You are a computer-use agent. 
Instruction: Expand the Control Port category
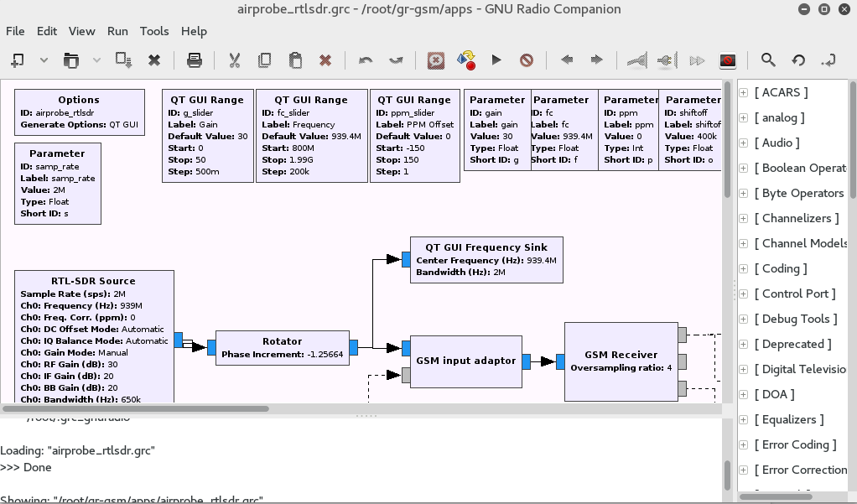[743, 294]
